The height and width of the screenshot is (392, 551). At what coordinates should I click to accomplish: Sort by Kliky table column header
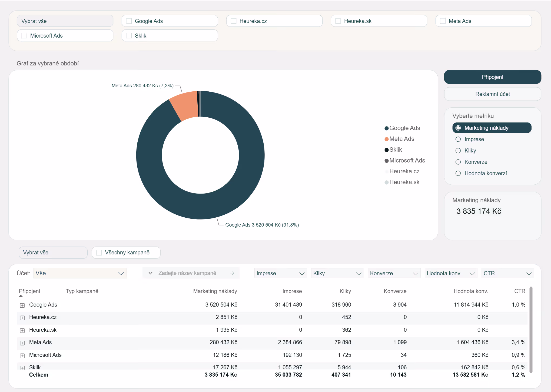(x=345, y=291)
